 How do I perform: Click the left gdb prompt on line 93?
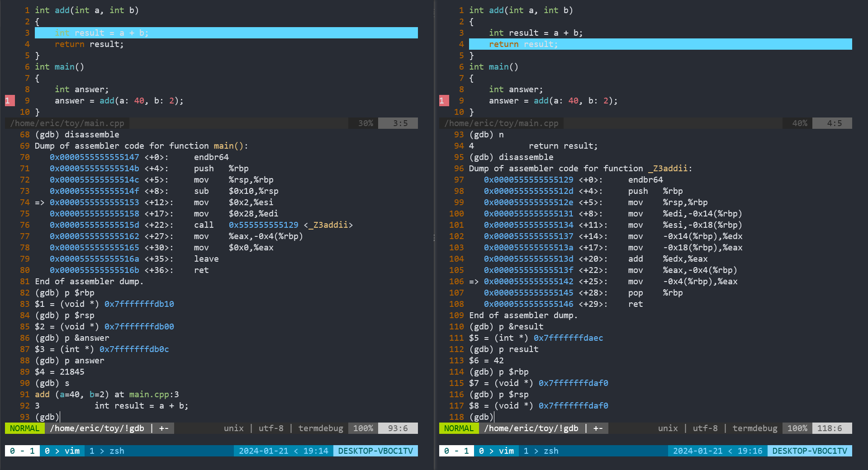point(47,417)
